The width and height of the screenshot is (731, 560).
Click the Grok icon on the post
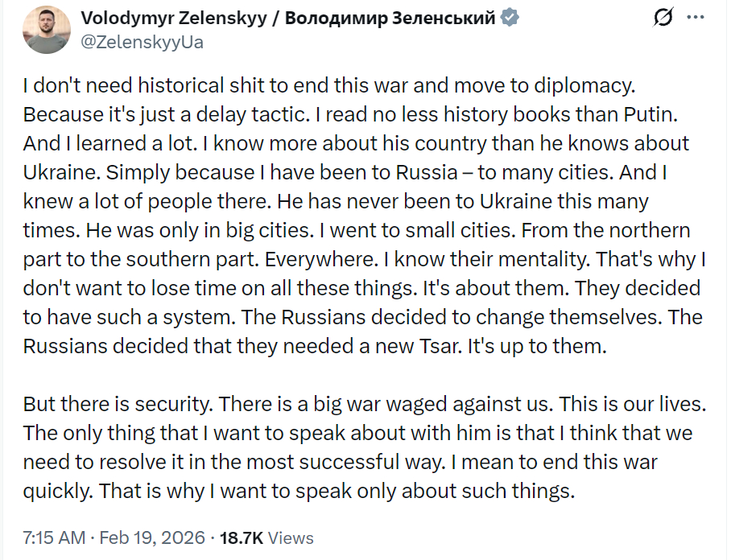pyautogui.click(x=663, y=19)
